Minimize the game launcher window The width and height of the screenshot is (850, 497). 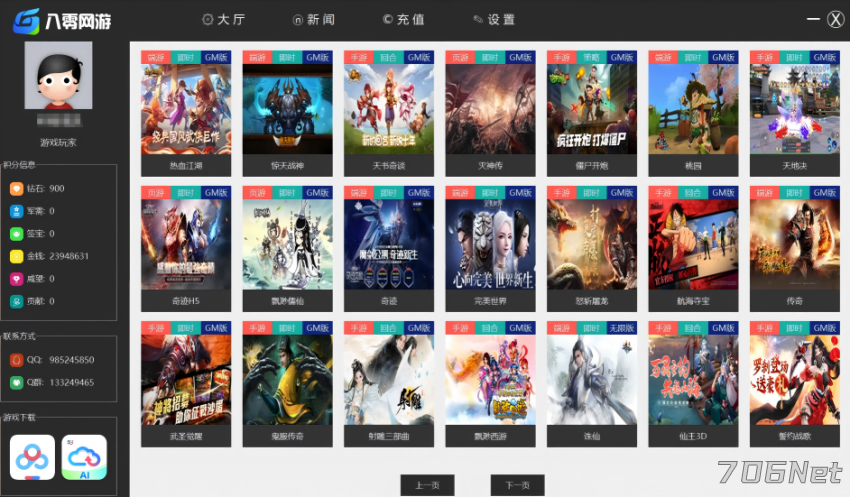click(813, 19)
